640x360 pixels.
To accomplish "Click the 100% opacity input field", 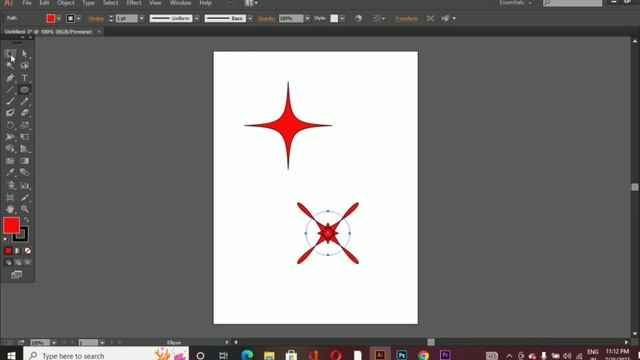I will 291,18.
